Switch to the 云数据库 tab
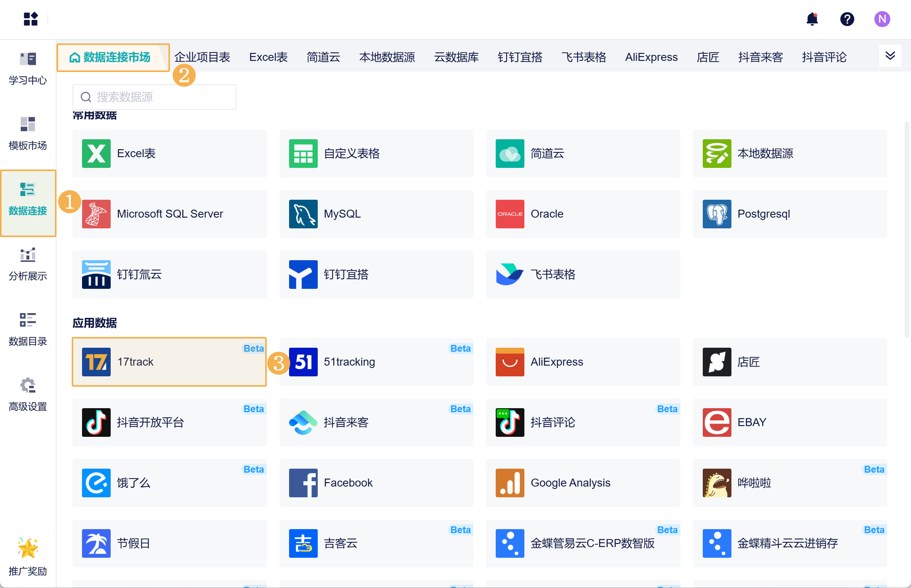Viewport: 911px width, 588px height. pos(456,57)
